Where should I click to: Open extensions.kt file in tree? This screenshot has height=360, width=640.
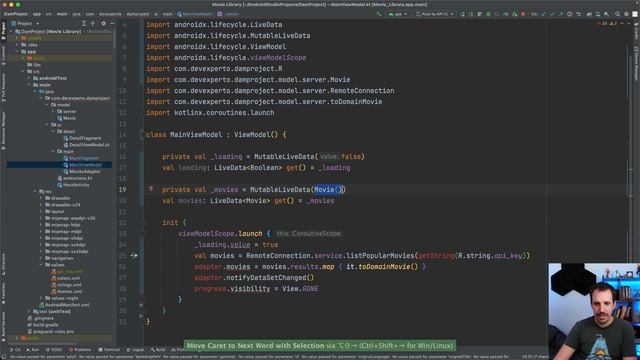[75, 178]
